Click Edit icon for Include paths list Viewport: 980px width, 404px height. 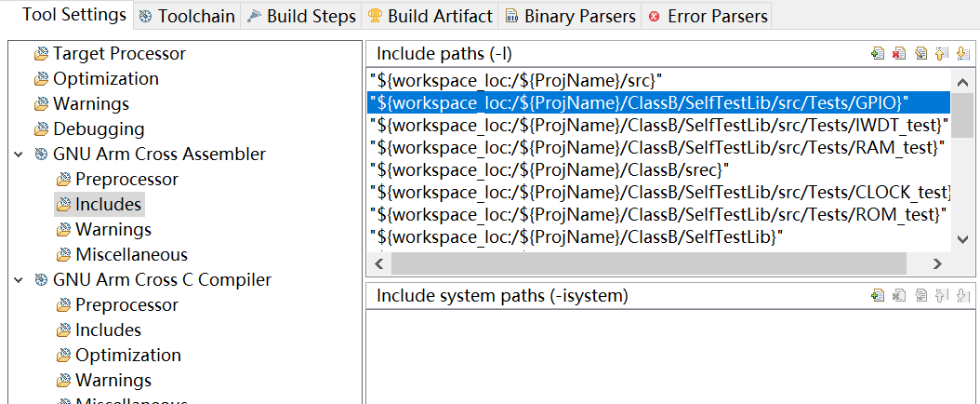[920, 54]
